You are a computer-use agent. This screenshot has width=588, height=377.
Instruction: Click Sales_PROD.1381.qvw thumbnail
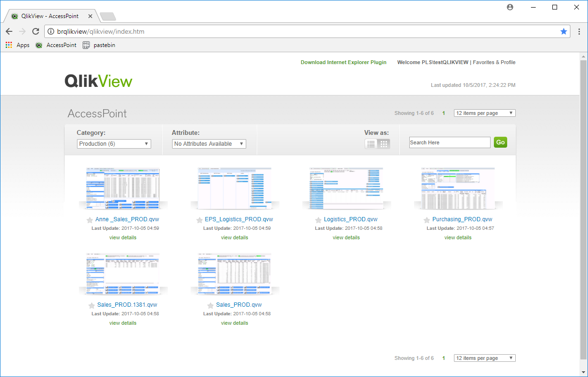[123, 273]
